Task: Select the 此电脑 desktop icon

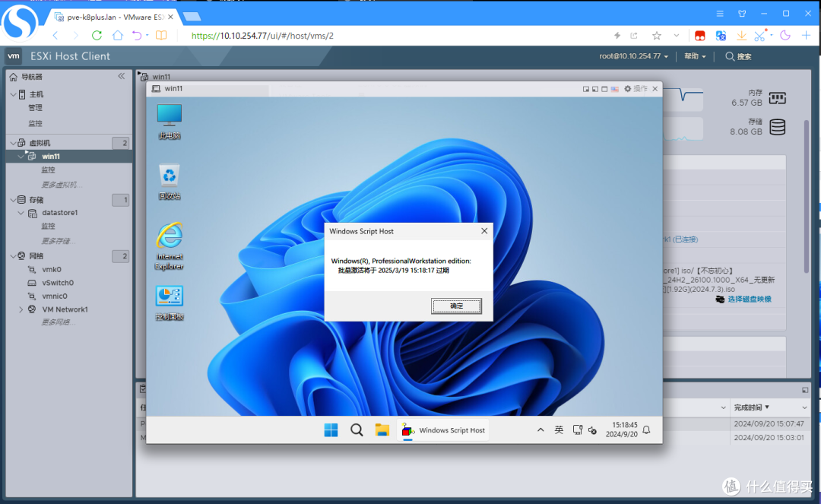Action: (169, 122)
